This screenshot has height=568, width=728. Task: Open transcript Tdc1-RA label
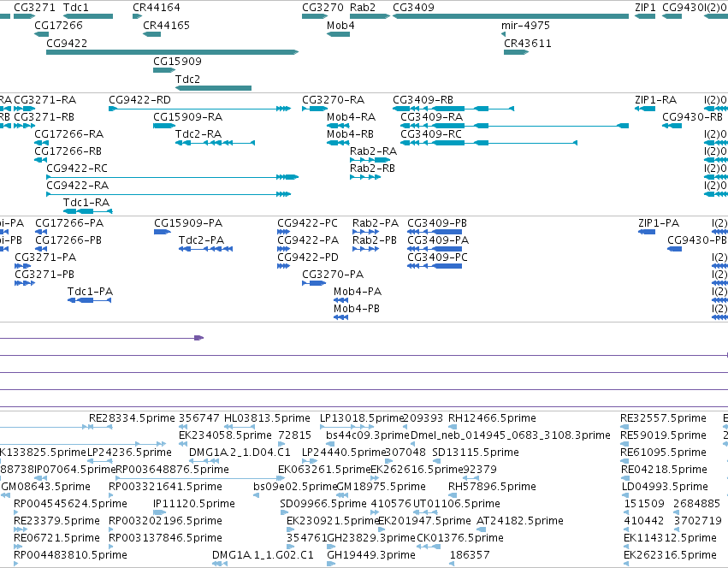[86, 203]
